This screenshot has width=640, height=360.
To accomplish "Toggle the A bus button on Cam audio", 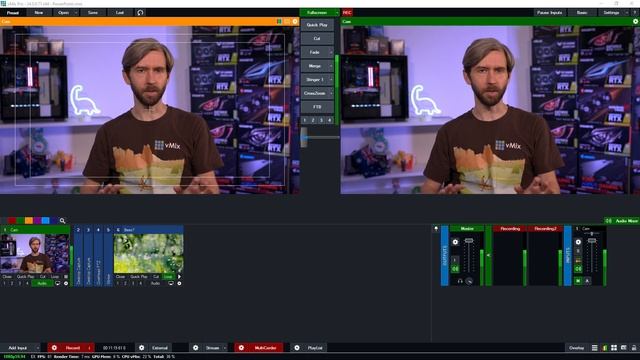I will [587, 281].
